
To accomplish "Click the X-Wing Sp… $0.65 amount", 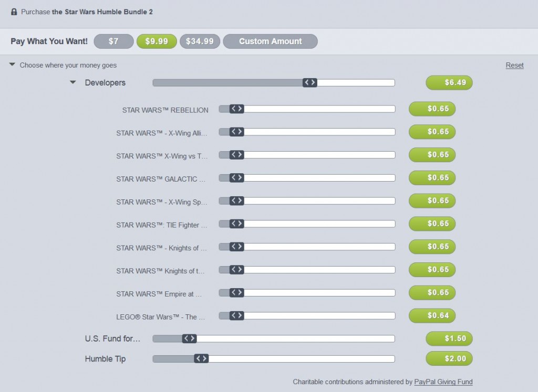I will [432, 201].
